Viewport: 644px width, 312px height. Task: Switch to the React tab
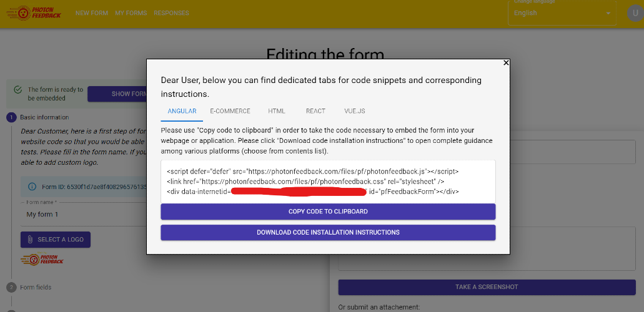point(315,111)
